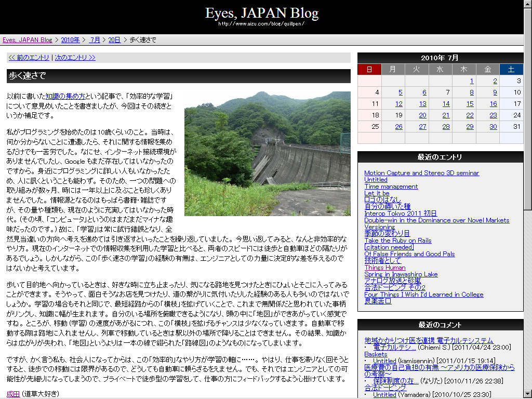Go to previous entry (前のエントリ)
The width and height of the screenshot is (532, 399).
tap(29, 58)
